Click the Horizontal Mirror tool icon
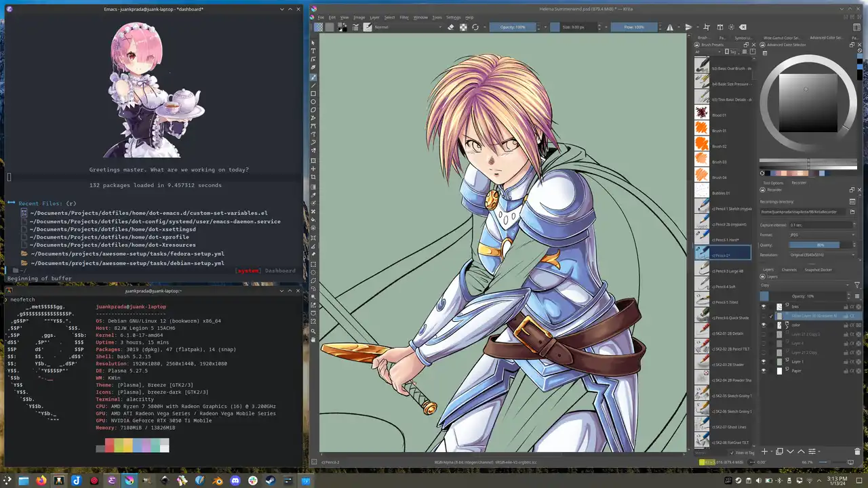The image size is (868, 488). point(669,27)
